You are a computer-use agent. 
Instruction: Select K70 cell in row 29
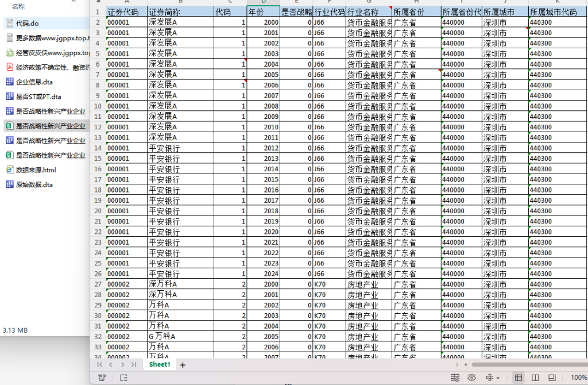point(329,305)
